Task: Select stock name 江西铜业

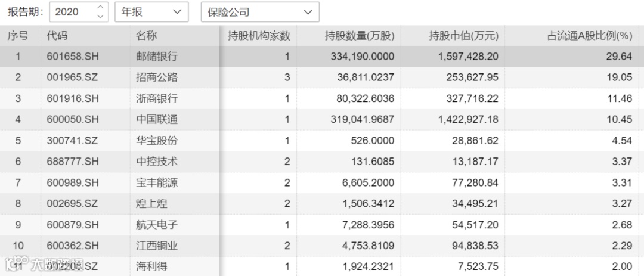Action: tap(157, 246)
